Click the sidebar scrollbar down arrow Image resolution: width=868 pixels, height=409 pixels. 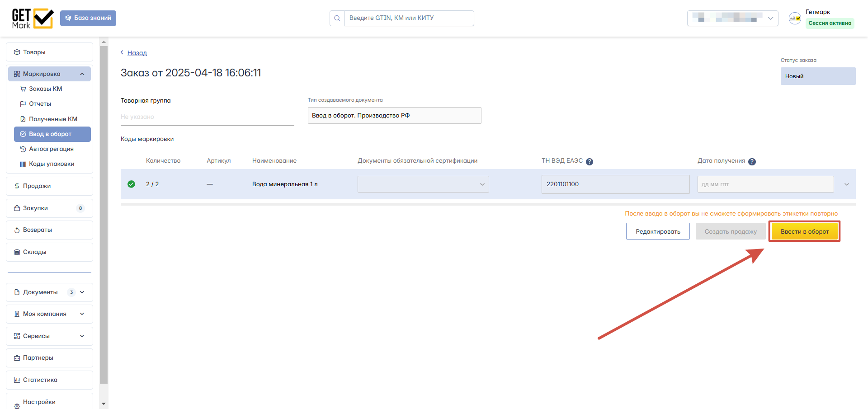click(x=104, y=404)
